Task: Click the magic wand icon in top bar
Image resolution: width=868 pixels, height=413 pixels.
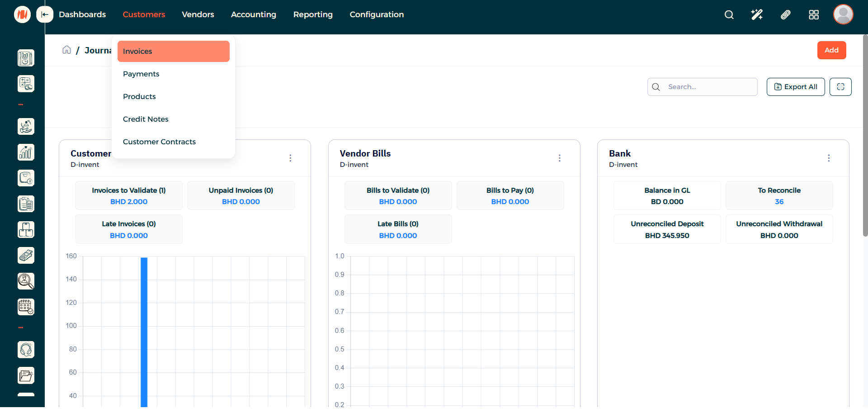Action: [x=757, y=14]
